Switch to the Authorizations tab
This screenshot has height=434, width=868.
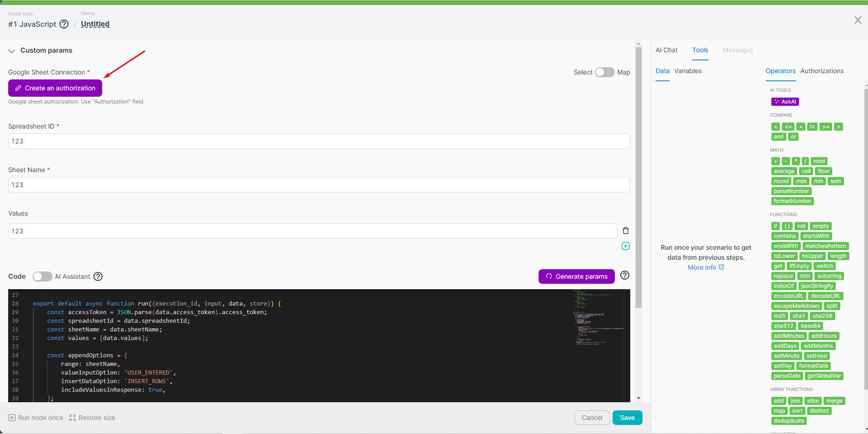click(822, 71)
